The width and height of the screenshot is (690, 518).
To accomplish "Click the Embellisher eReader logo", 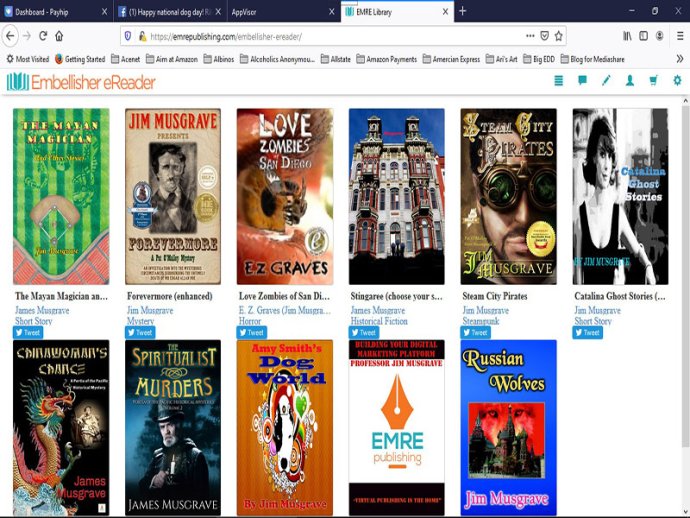I will pyautogui.click(x=81, y=82).
